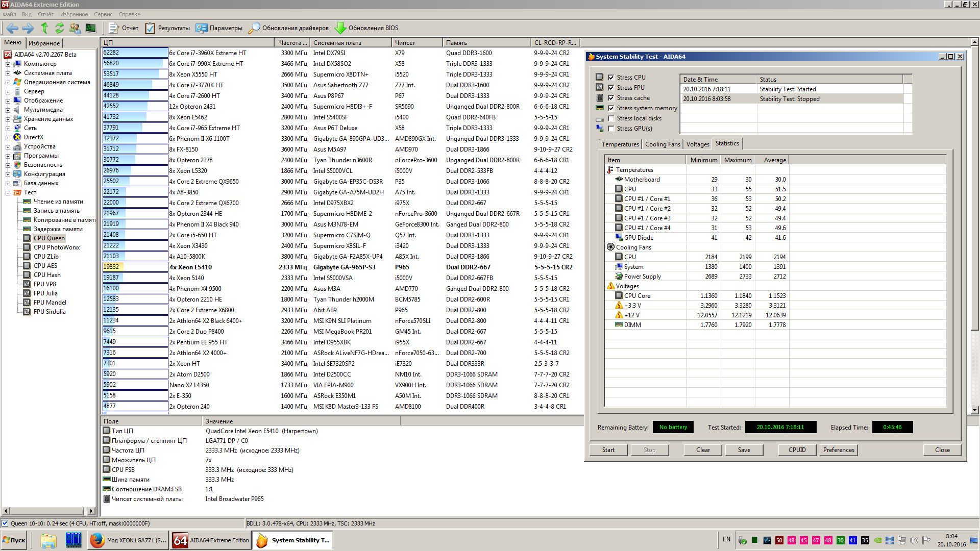
Task: Click the Start button in stability test
Action: pyautogui.click(x=608, y=450)
